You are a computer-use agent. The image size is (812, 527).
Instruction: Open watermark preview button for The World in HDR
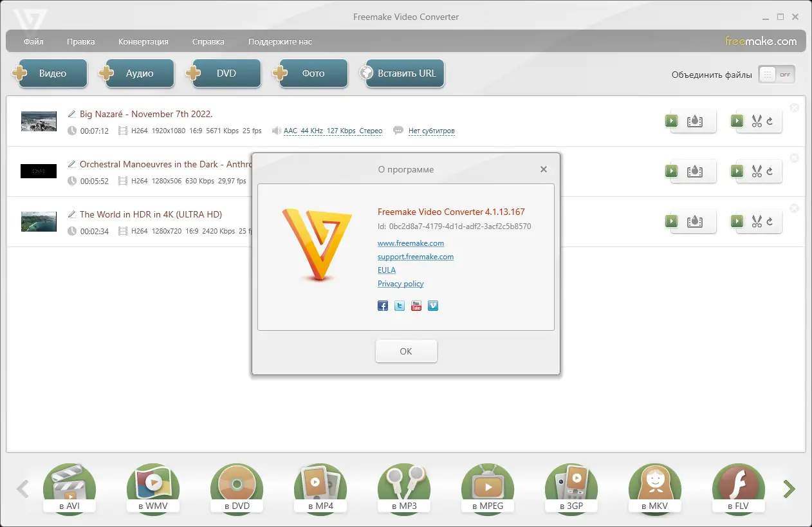[690, 221]
